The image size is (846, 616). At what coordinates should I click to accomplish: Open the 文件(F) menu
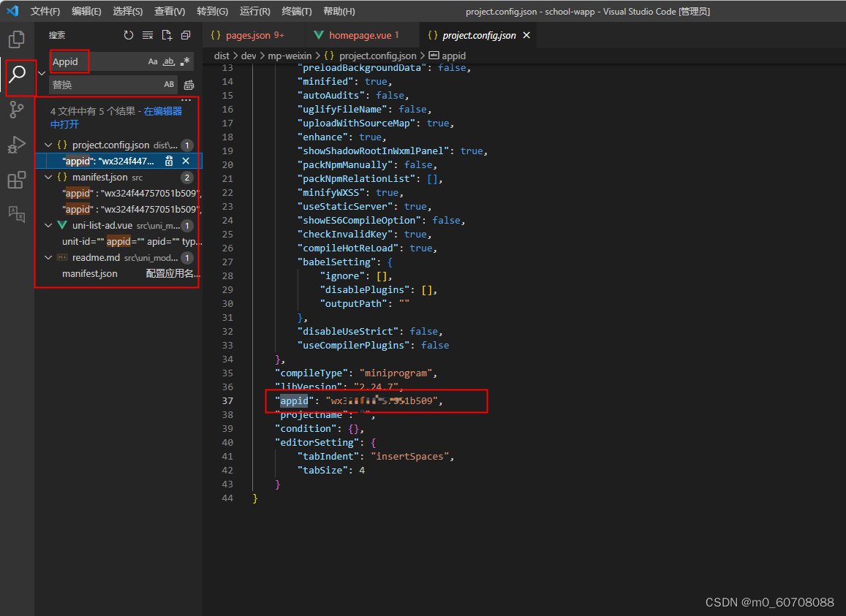tap(45, 11)
